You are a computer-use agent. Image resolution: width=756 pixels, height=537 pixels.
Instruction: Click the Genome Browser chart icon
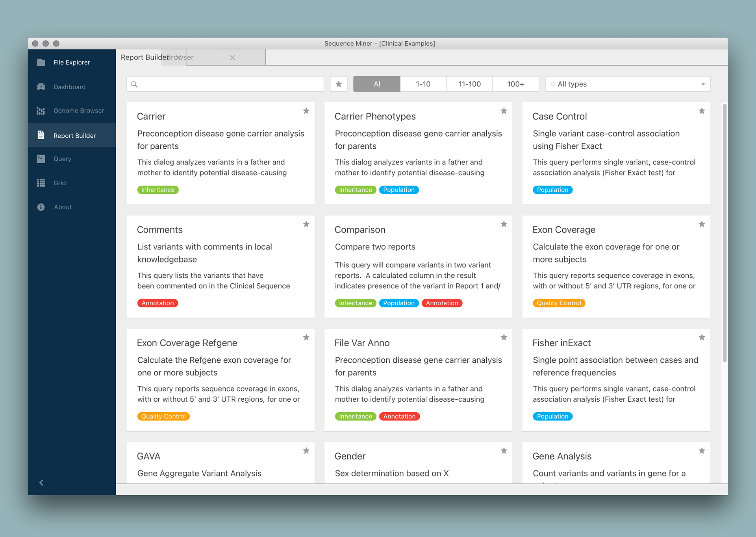[x=41, y=111]
